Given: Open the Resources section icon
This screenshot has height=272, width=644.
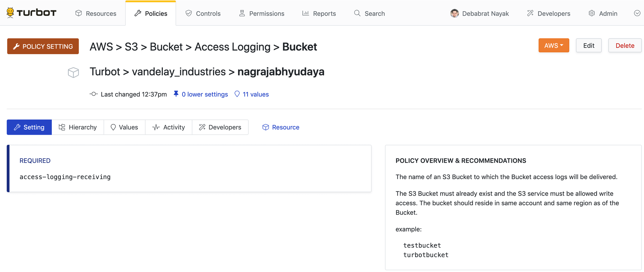Looking at the screenshot, I should (x=79, y=13).
